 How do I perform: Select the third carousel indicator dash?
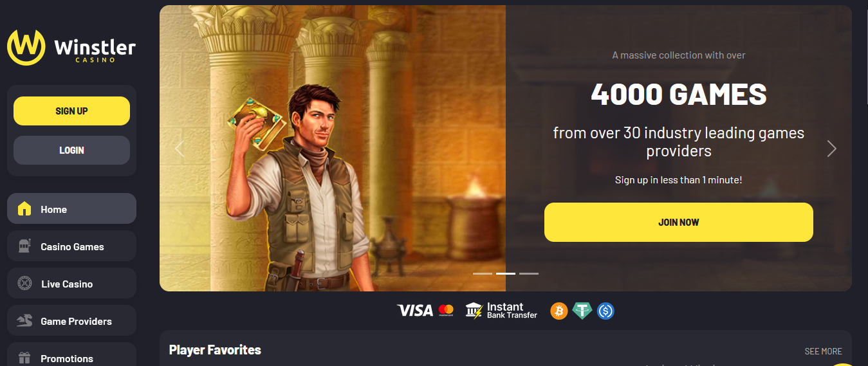coord(529,273)
